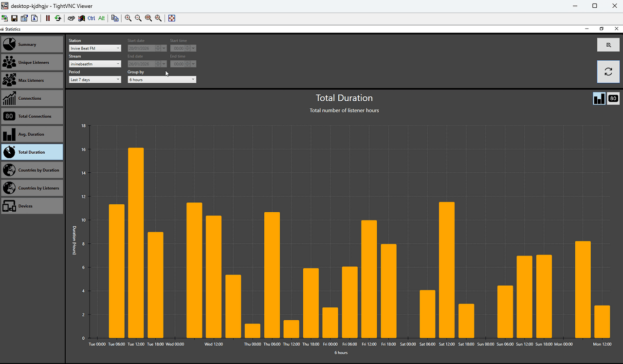Click the Tue 12:00 chart bar

tap(136, 243)
